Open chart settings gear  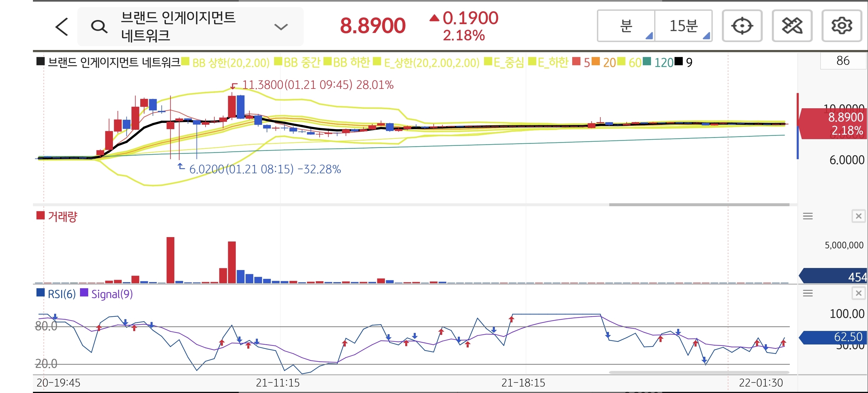tap(841, 26)
